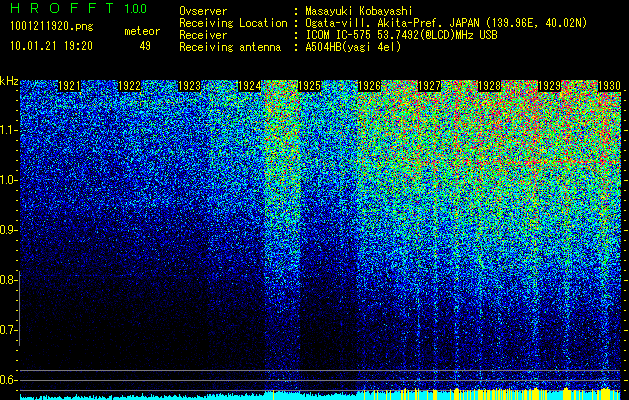Viewport: 629px width, 400px height.
Task: Click the version number 1.0.0
Action: click(x=136, y=8)
